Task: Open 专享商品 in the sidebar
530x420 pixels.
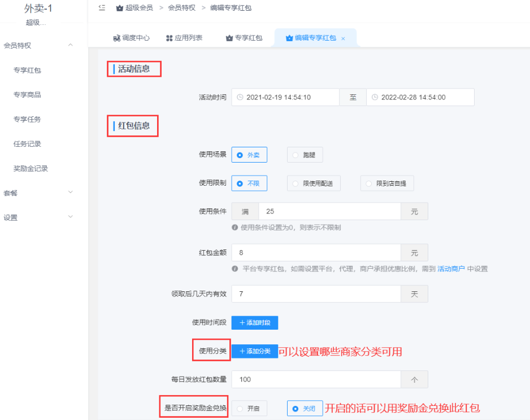Action: coord(27,95)
